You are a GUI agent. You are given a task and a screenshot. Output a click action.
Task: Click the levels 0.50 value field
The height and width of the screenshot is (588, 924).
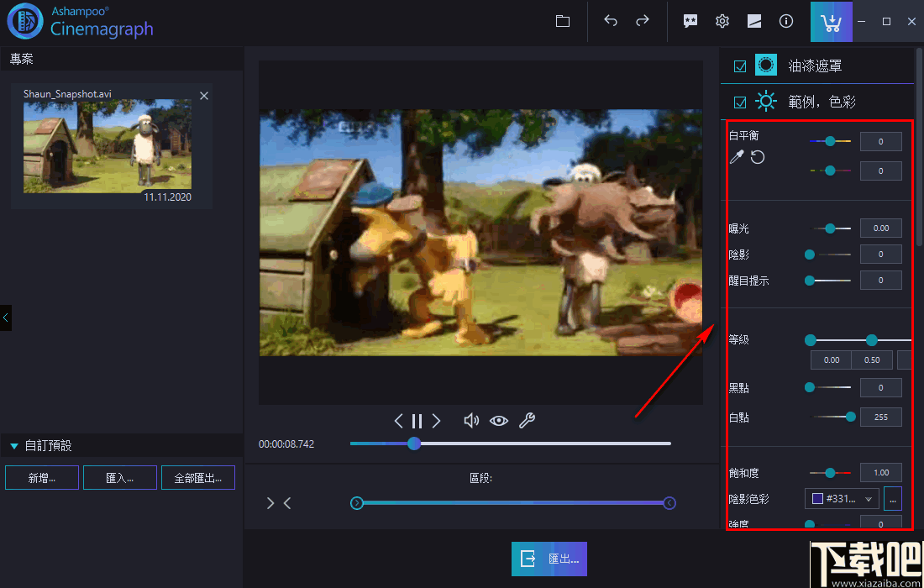[x=872, y=360]
